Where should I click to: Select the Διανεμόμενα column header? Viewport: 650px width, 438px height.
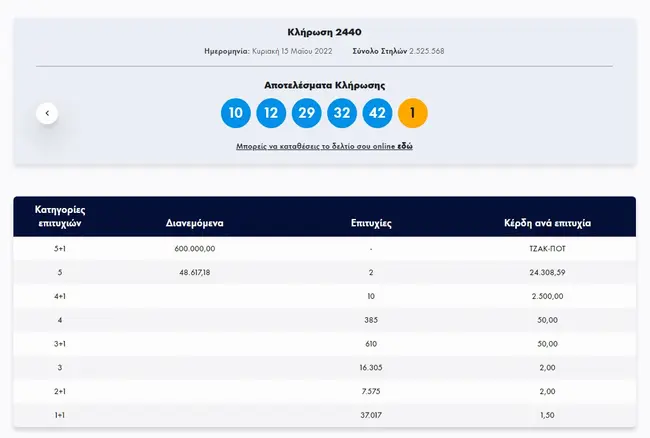pyautogui.click(x=194, y=223)
